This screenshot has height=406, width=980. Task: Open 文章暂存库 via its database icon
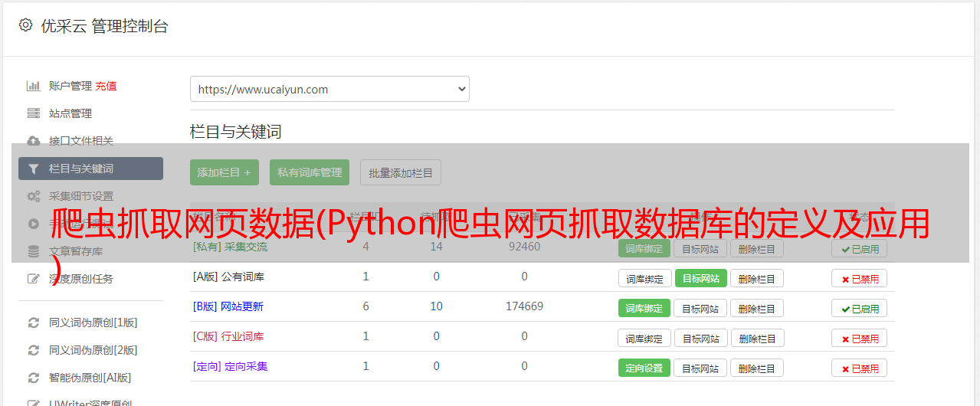click(x=33, y=251)
